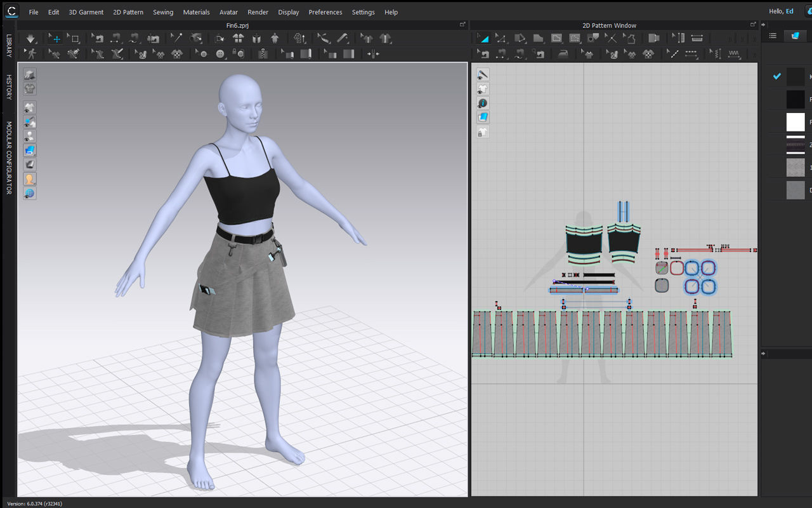Click the Button placement tool in 3D toolbar

pos(220,54)
